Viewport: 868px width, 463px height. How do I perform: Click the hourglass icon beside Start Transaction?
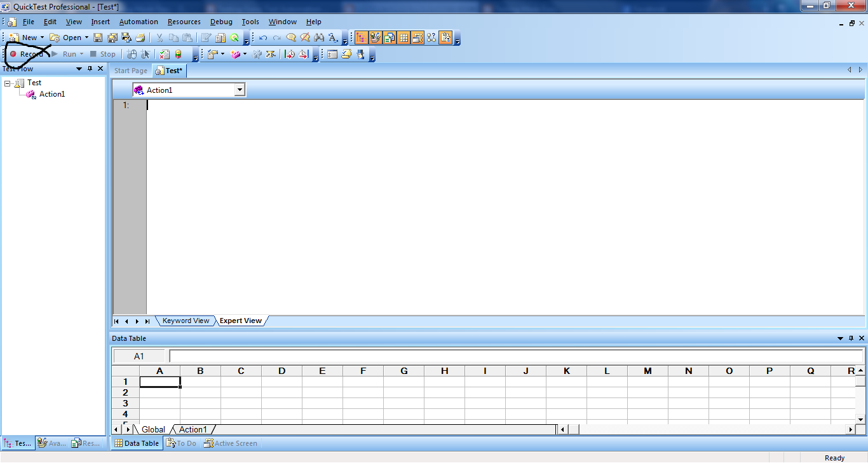point(271,54)
